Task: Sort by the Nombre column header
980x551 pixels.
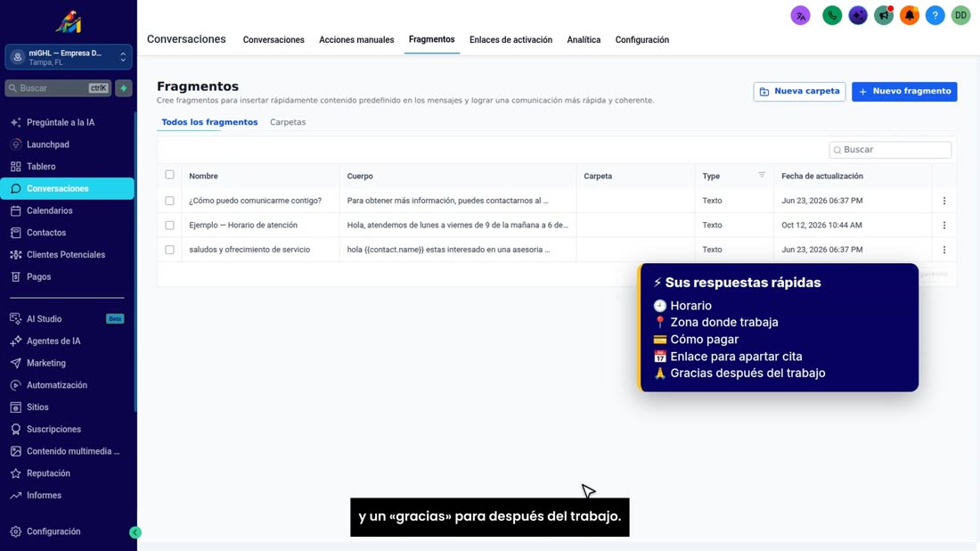Action: (x=203, y=176)
